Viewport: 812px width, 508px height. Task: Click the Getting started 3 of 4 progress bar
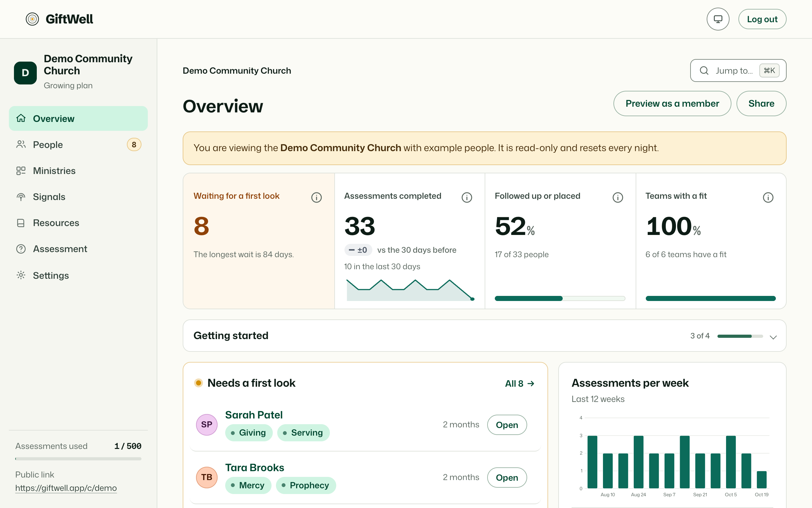click(740, 336)
